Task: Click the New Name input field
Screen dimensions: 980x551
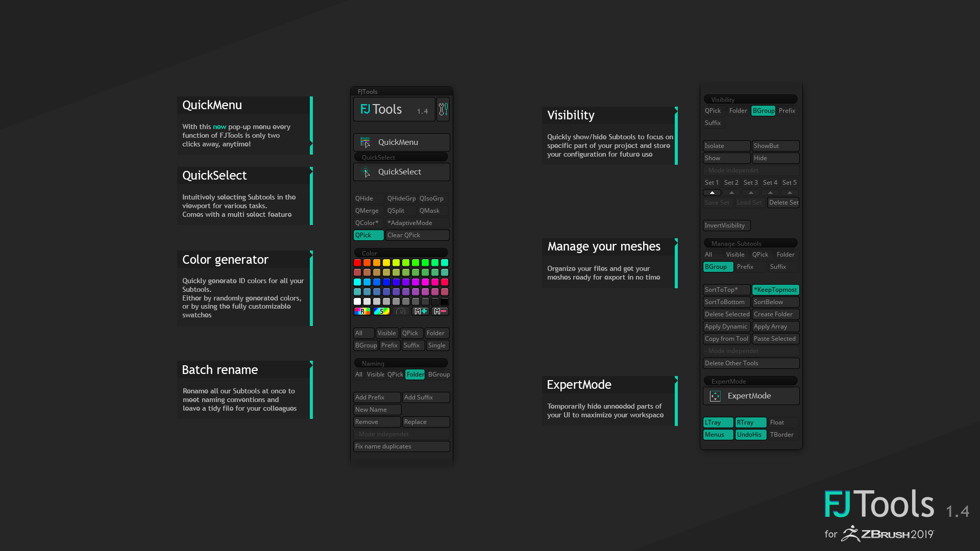Action: (x=377, y=409)
